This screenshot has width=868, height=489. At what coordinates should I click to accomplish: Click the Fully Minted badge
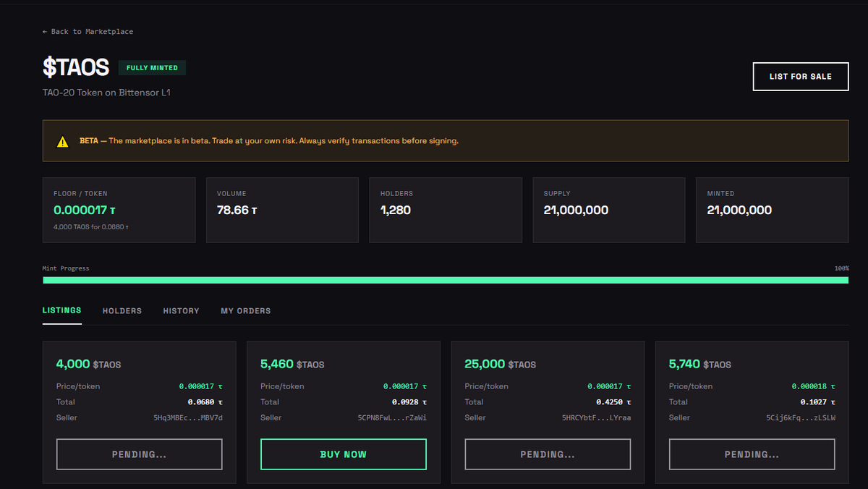pos(153,68)
